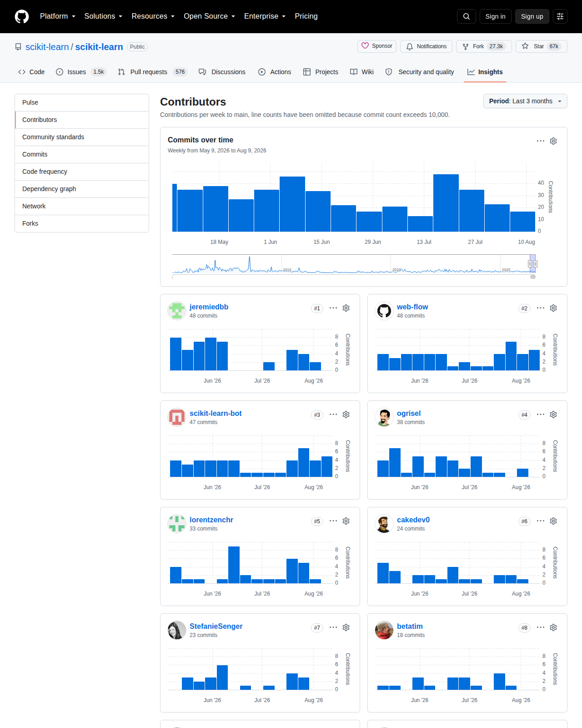Open the Pull requests tab

(152, 72)
